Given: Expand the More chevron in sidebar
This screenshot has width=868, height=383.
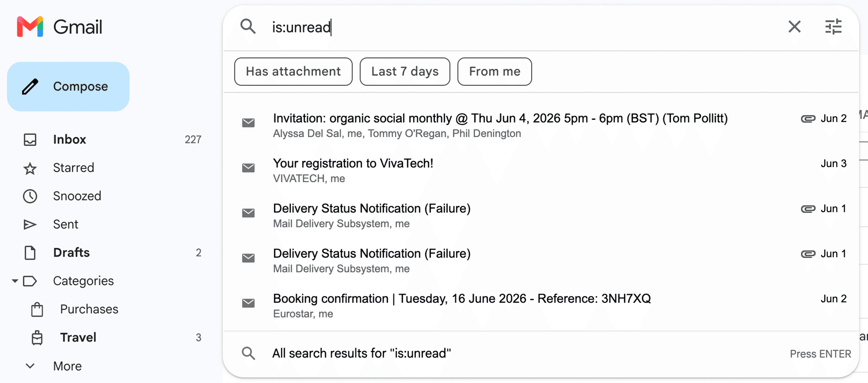Looking at the screenshot, I should (30, 366).
